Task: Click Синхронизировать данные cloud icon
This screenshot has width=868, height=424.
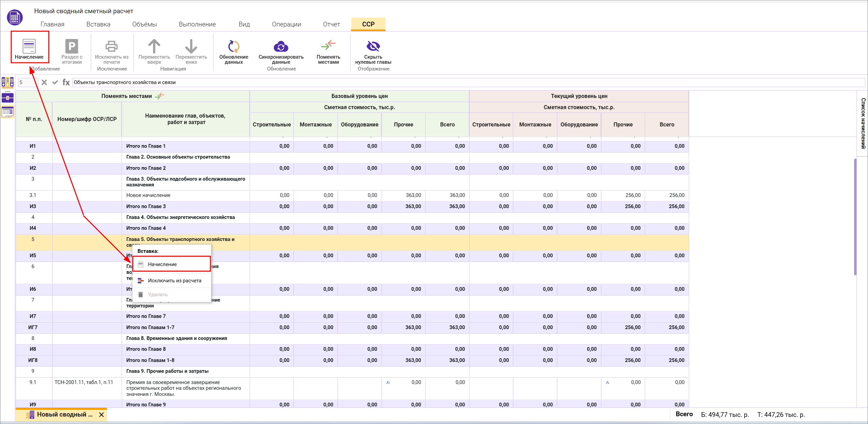Action: point(281,46)
